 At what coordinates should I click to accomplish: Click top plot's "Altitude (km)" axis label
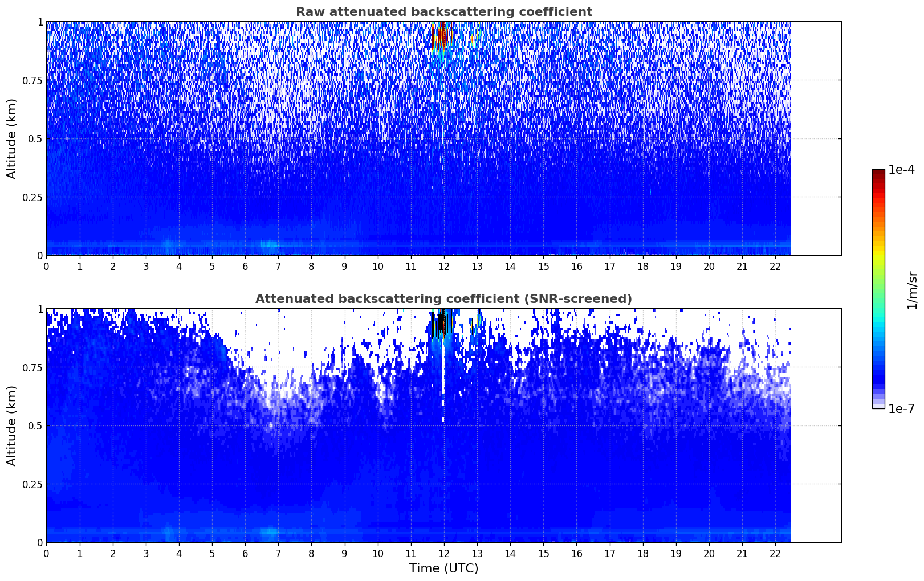12,138
